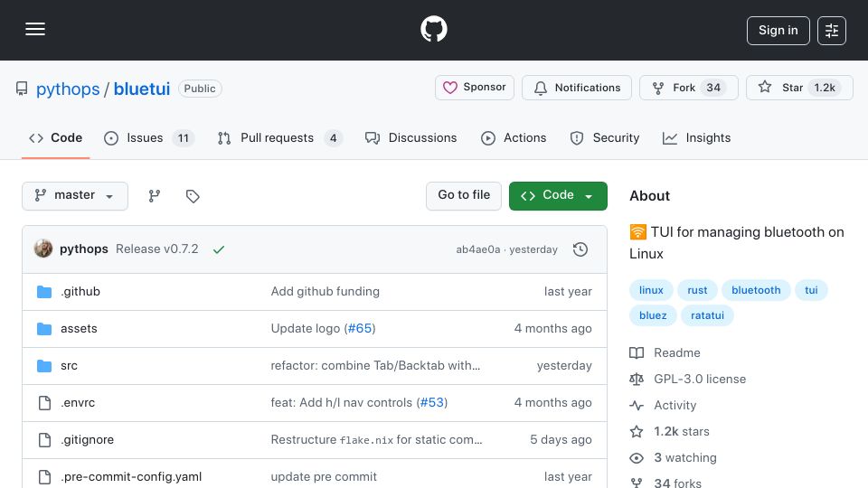Open the bluetui repository link
The width and height of the screenshot is (868, 488).
(x=142, y=89)
